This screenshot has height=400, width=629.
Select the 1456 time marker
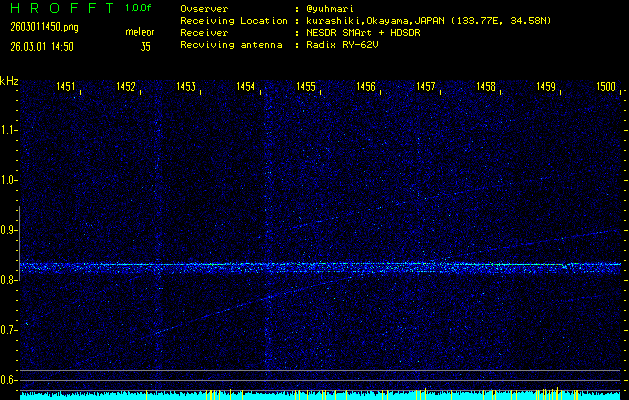tap(366, 86)
